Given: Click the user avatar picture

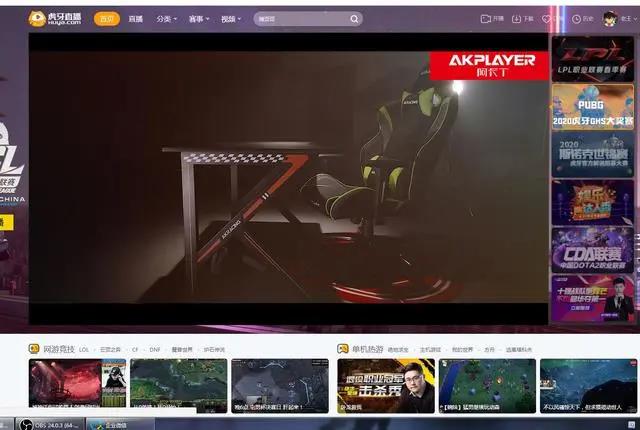Looking at the screenshot, I should [x=610, y=19].
